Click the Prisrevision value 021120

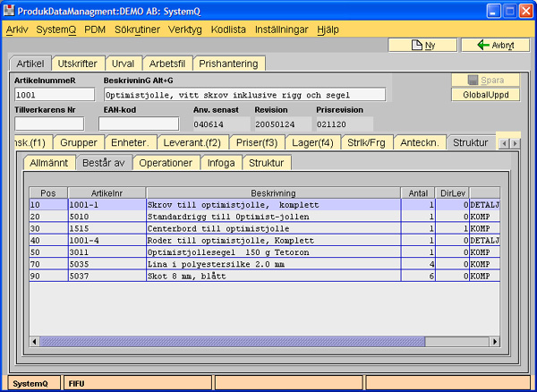point(345,124)
